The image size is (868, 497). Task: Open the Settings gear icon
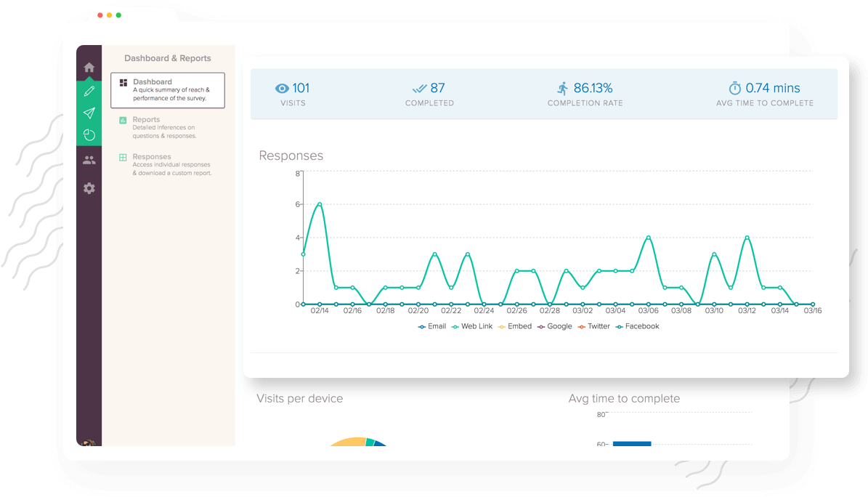89,188
